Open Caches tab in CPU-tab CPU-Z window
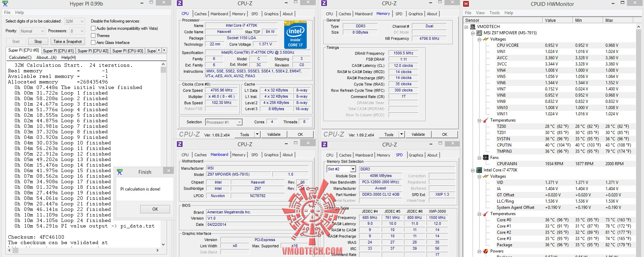644x257 pixels. (201, 14)
